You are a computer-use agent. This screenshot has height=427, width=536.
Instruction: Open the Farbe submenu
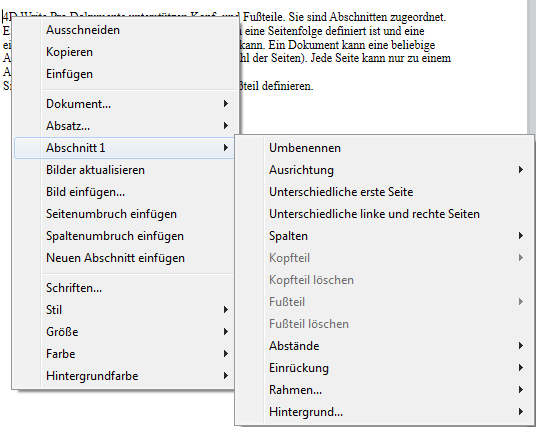point(125,354)
